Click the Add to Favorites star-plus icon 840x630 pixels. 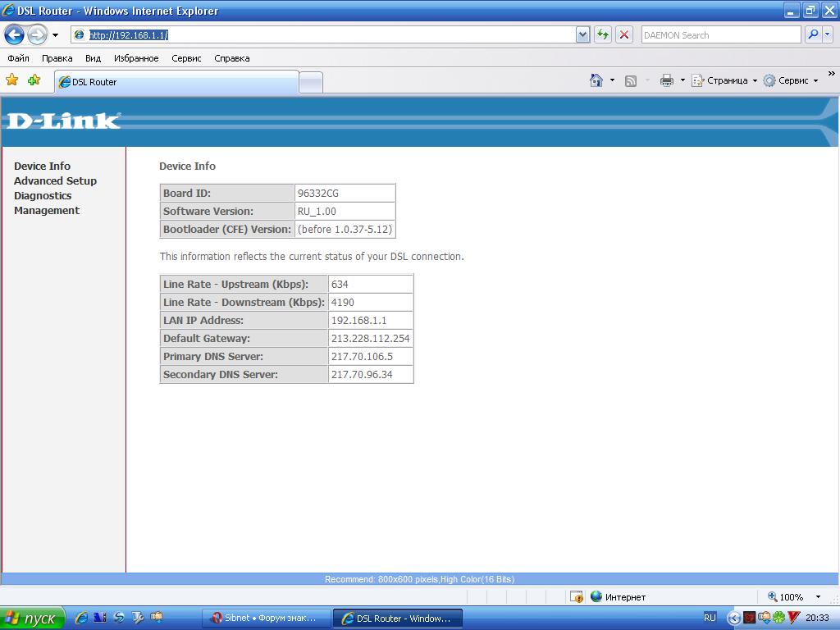pos(34,80)
